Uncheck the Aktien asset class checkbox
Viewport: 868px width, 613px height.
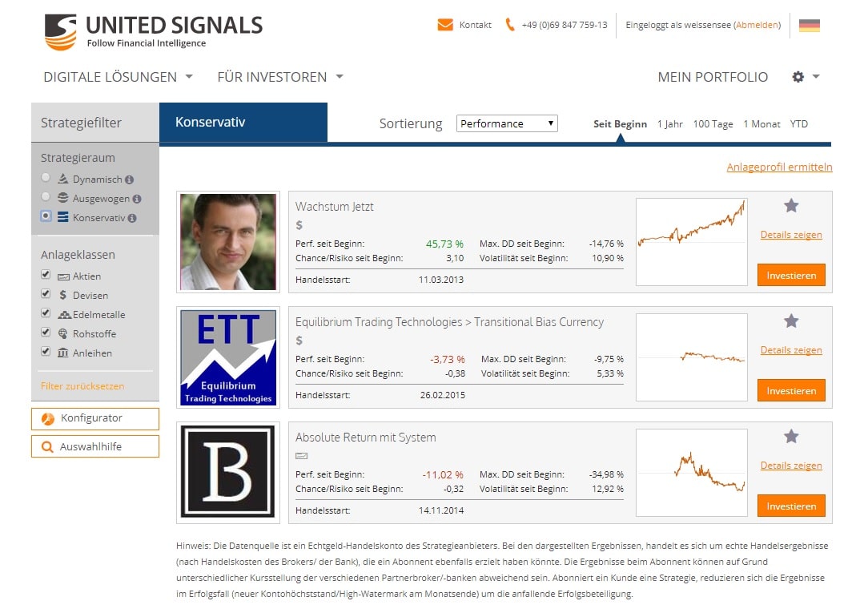click(x=46, y=275)
